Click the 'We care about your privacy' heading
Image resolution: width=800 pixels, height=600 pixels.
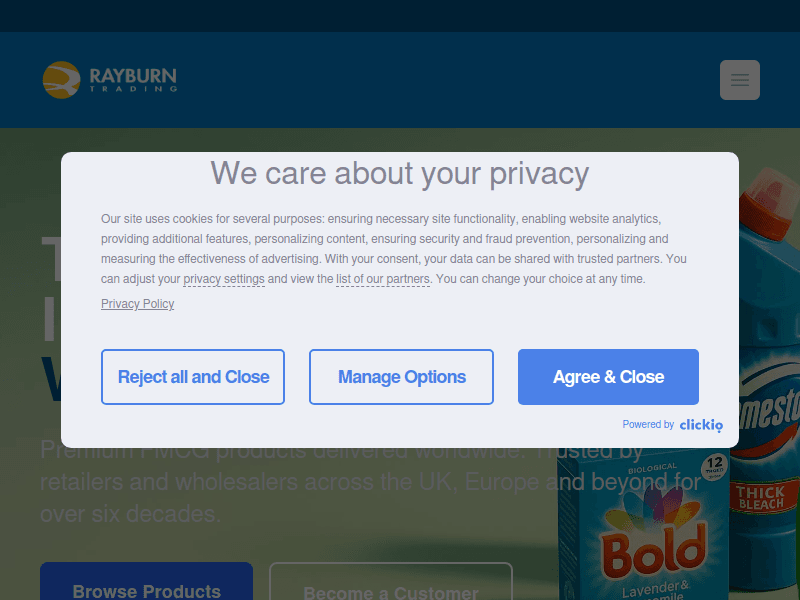pos(399,173)
